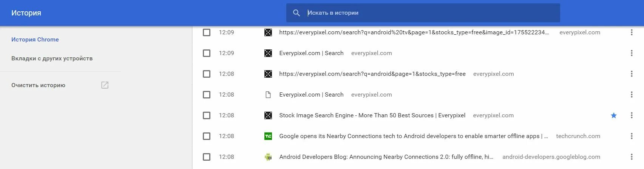Open everypixel android stocks_type=free URL link
Image resolution: width=644 pixels, height=169 pixels.
pyautogui.click(x=372, y=74)
